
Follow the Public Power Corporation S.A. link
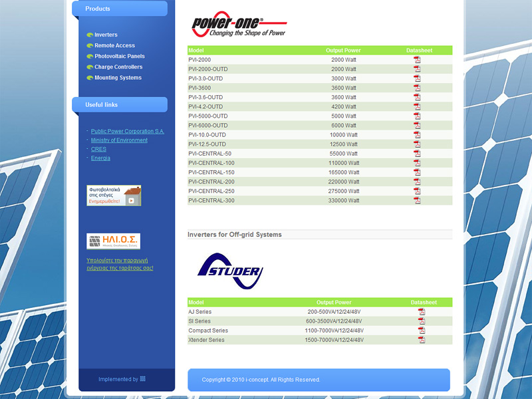coord(128,131)
